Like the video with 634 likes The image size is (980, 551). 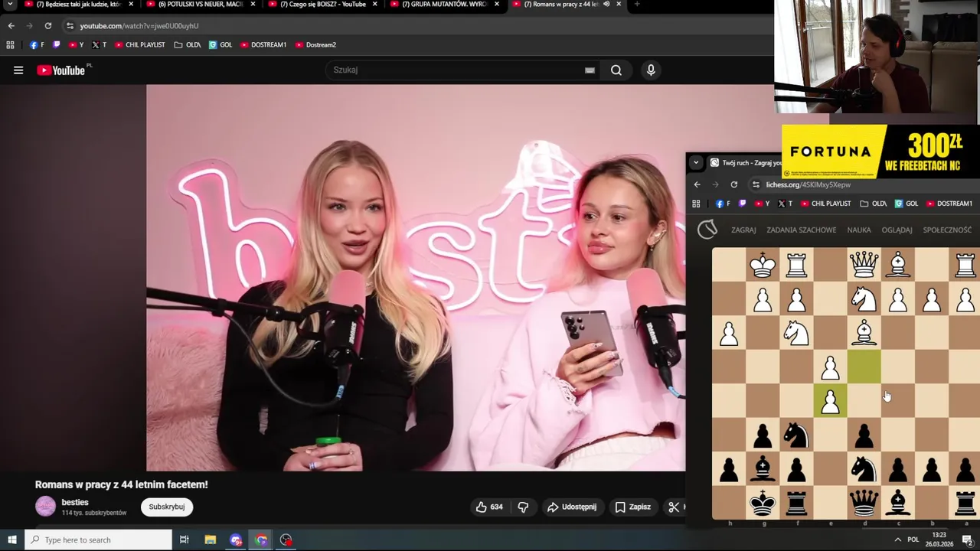click(488, 507)
